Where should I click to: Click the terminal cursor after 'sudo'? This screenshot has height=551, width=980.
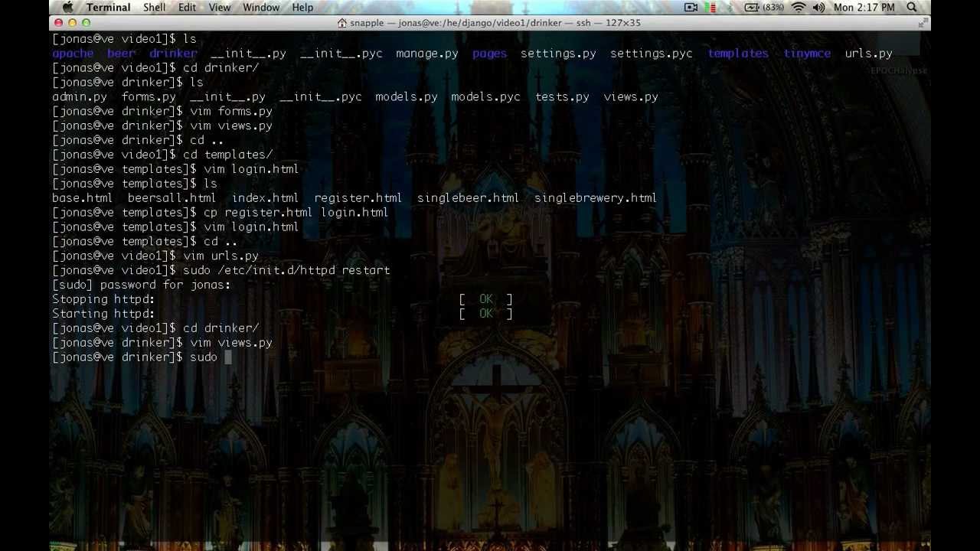[227, 357]
